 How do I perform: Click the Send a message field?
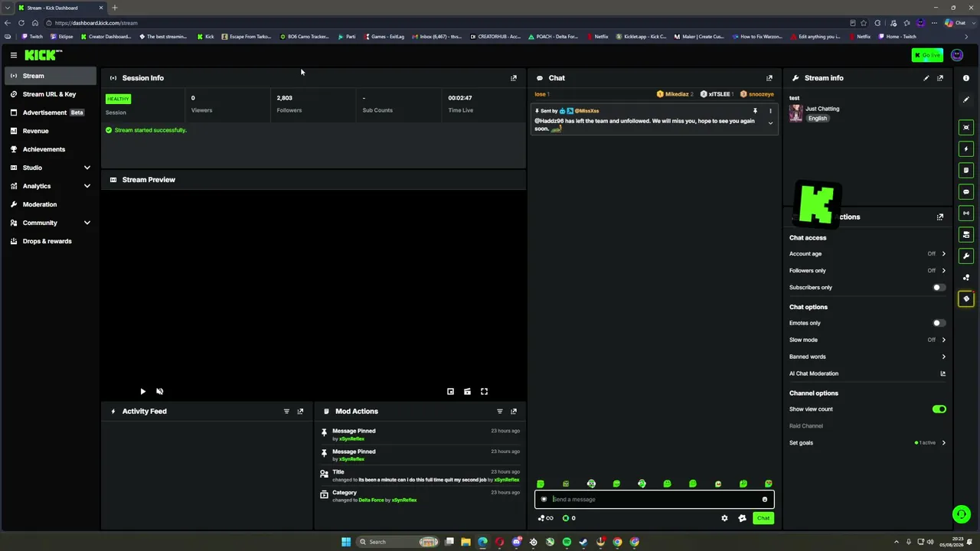coord(655,500)
